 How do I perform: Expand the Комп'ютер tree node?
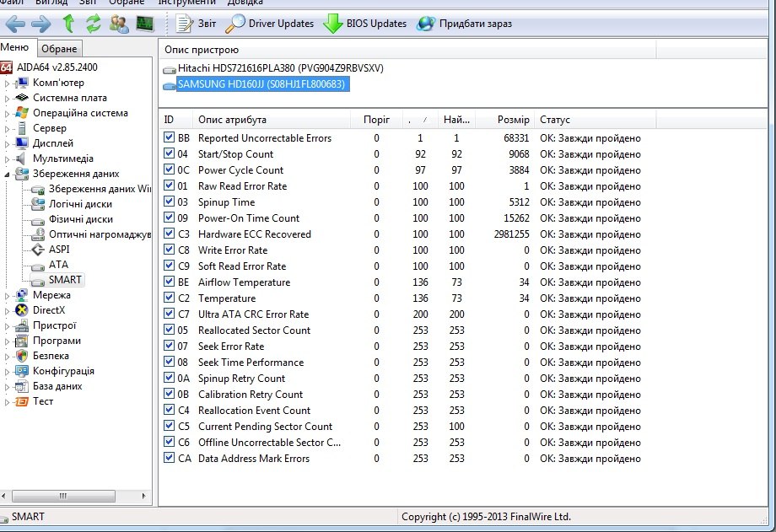(x=8, y=83)
